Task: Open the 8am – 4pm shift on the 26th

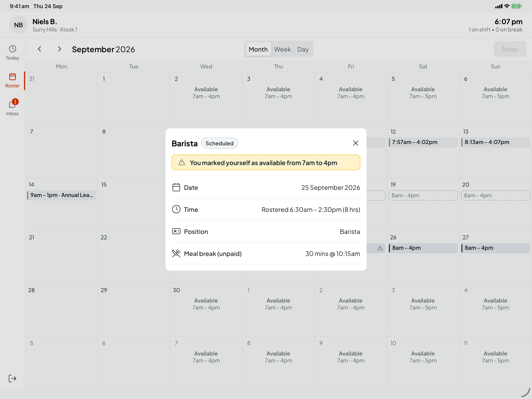Action: click(423, 248)
